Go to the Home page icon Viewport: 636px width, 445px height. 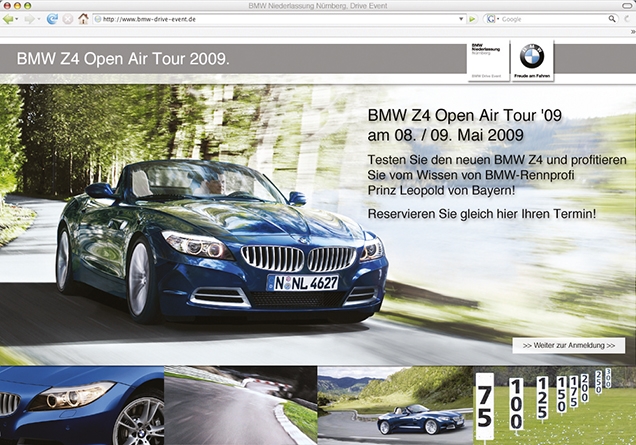pos(83,19)
